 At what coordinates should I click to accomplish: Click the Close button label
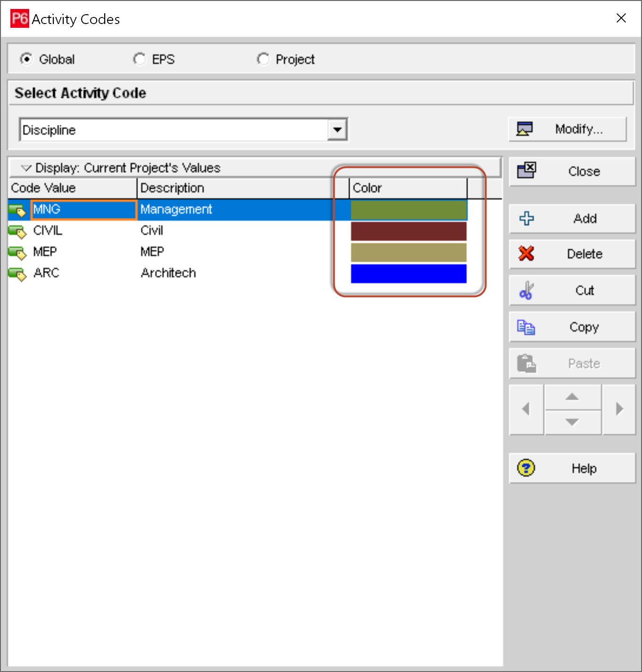pyautogui.click(x=584, y=171)
